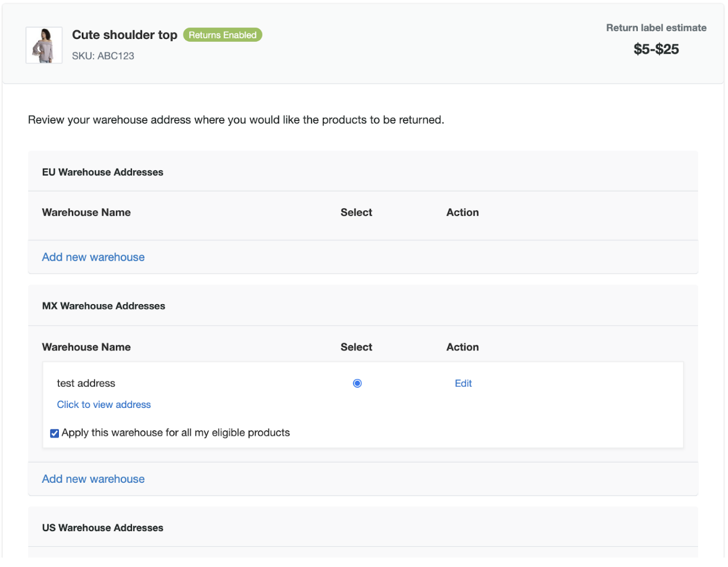Click Edit for the test address warehouse
Screen dimensions: 728x567
463,384
